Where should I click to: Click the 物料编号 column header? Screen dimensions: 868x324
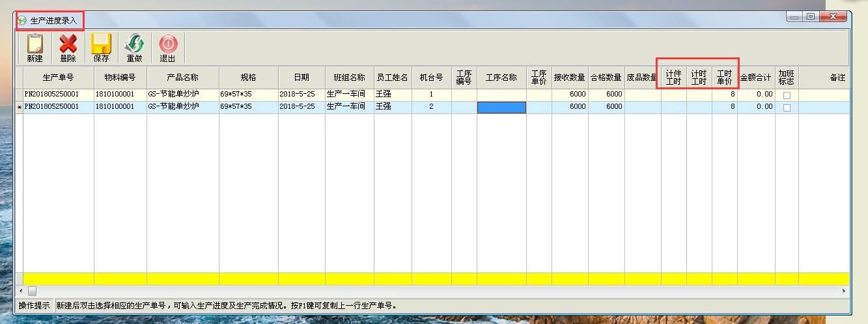click(120, 78)
